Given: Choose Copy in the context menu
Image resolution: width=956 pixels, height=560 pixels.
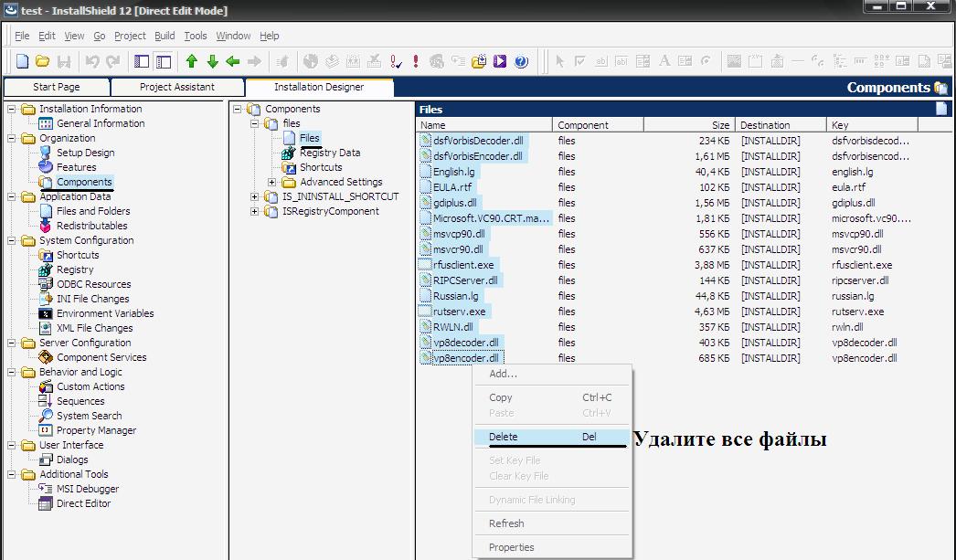Looking at the screenshot, I should 552,397.
